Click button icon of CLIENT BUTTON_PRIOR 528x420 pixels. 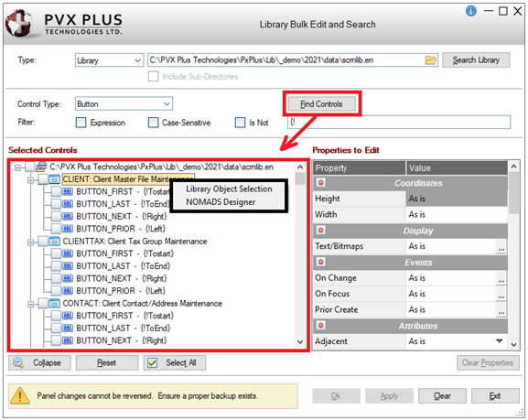(x=68, y=229)
